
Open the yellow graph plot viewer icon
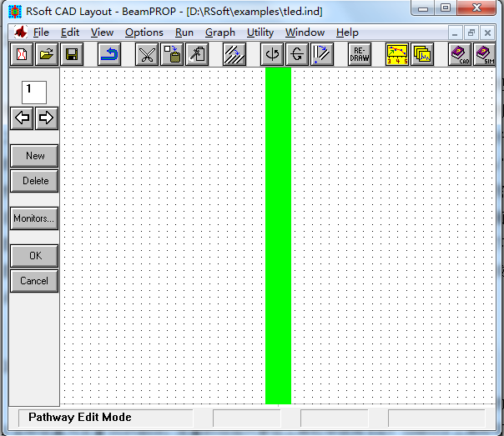point(397,54)
